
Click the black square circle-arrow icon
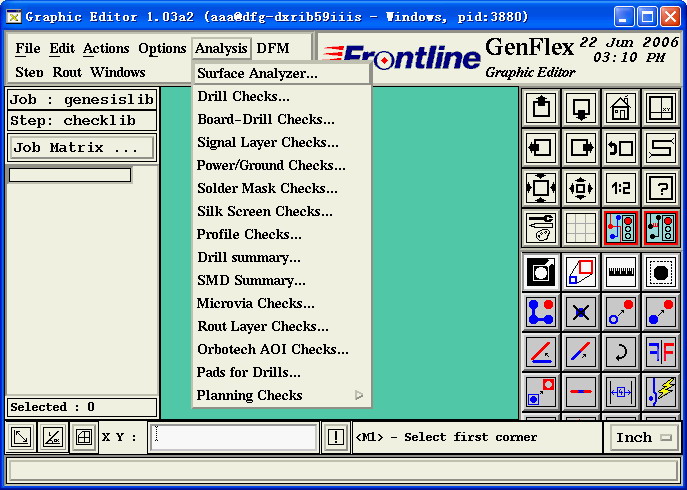(x=541, y=272)
